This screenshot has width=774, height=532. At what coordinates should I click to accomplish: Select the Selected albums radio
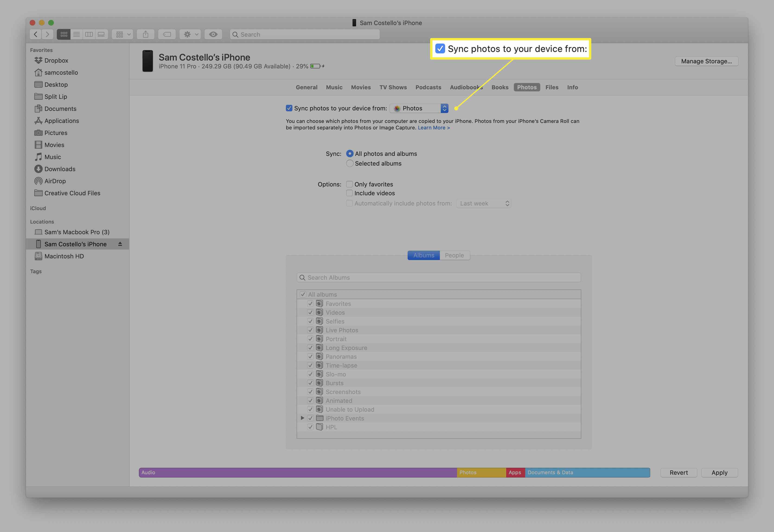(349, 163)
